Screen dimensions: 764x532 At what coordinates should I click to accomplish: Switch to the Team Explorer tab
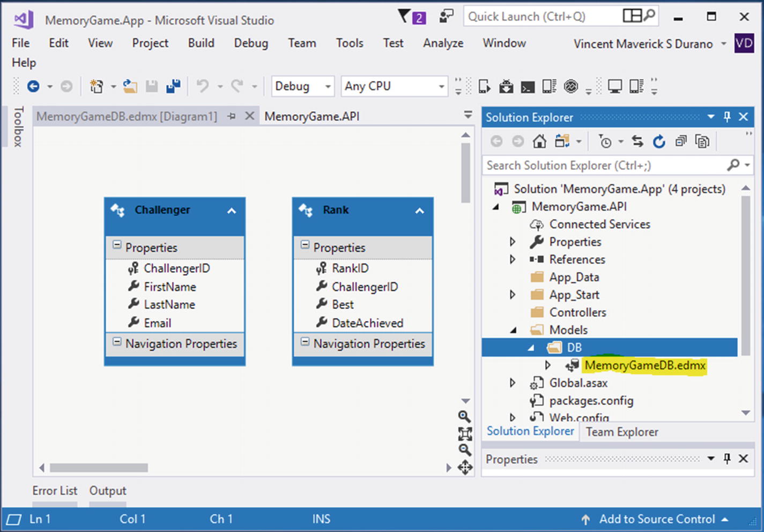click(x=622, y=432)
